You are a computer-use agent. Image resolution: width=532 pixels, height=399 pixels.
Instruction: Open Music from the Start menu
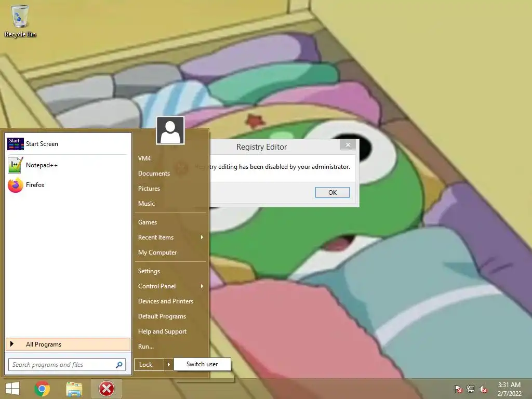click(x=146, y=204)
